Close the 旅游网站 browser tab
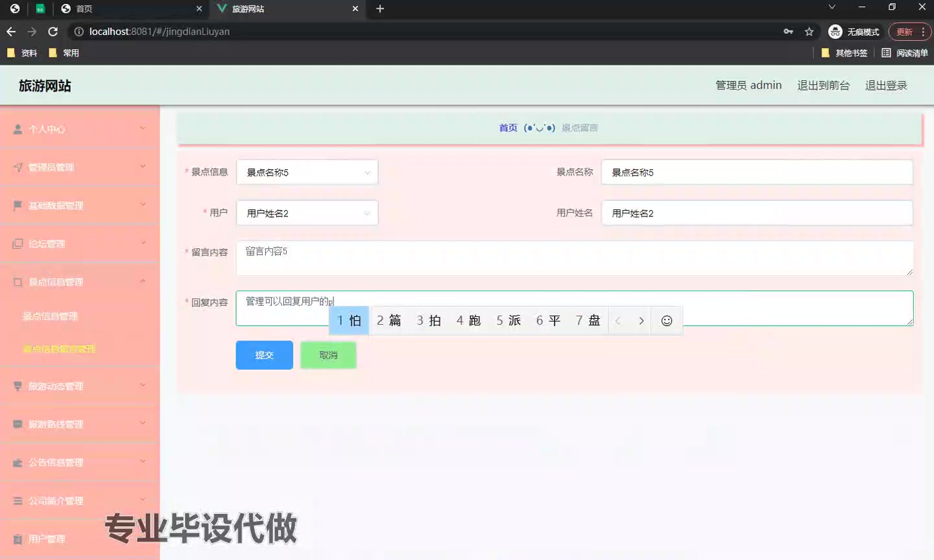The height and width of the screenshot is (560, 934). [355, 8]
